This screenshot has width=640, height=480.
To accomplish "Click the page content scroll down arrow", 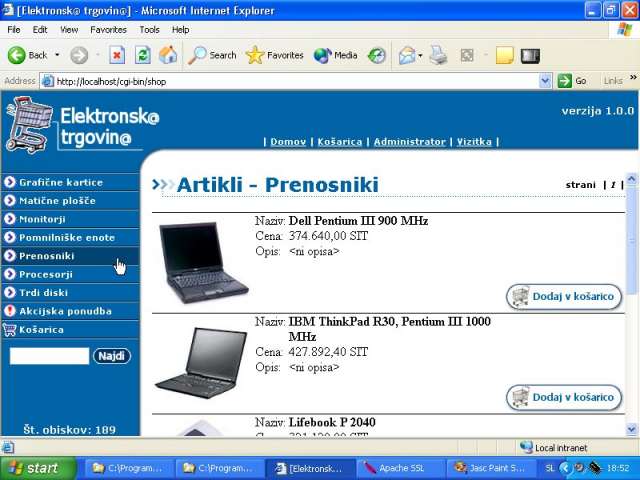I will click(631, 429).
